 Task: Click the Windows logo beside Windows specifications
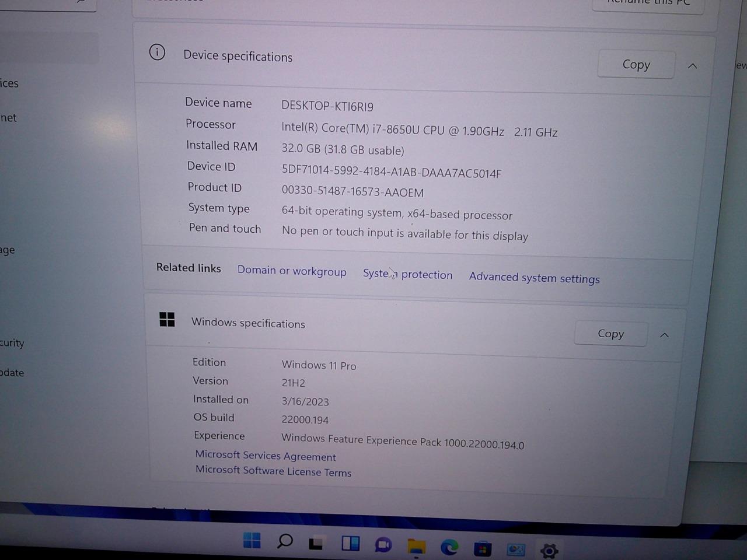[167, 319]
